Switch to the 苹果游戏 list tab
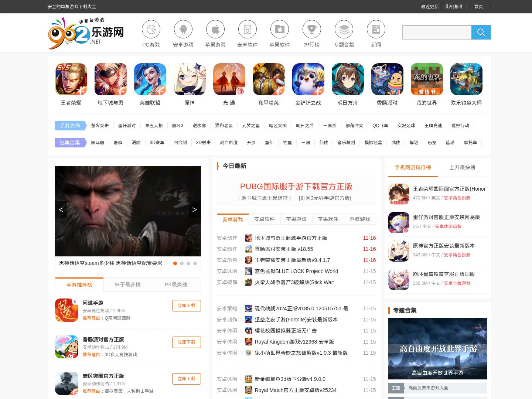 pos(296,219)
